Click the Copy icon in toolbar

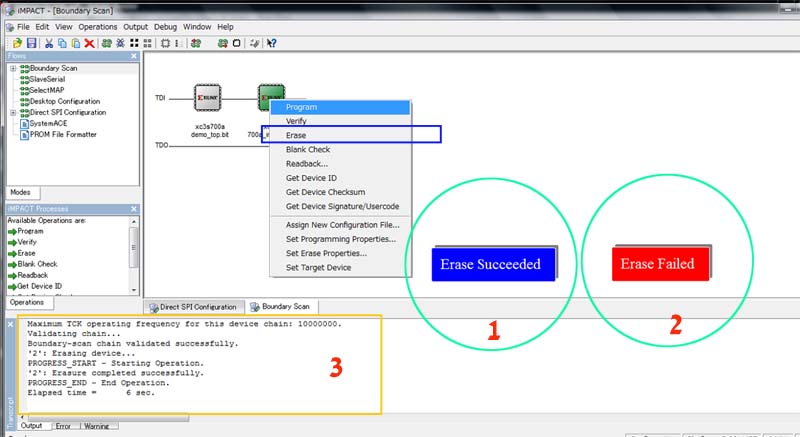point(62,43)
